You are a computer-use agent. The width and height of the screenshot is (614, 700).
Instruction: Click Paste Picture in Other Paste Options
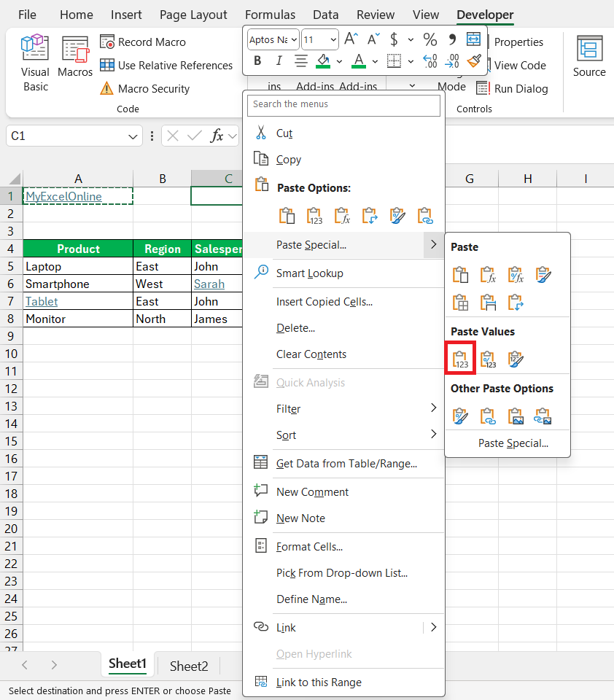(516, 416)
